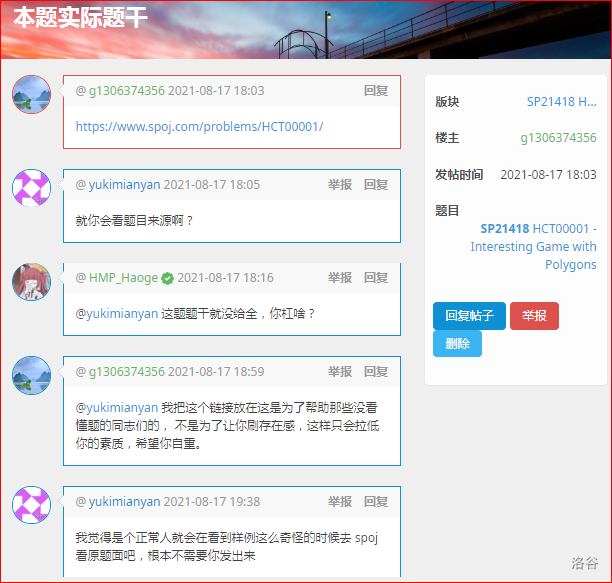
Task: Click yukimianyan's avatar on 19:38 reply
Action: pos(31,505)
